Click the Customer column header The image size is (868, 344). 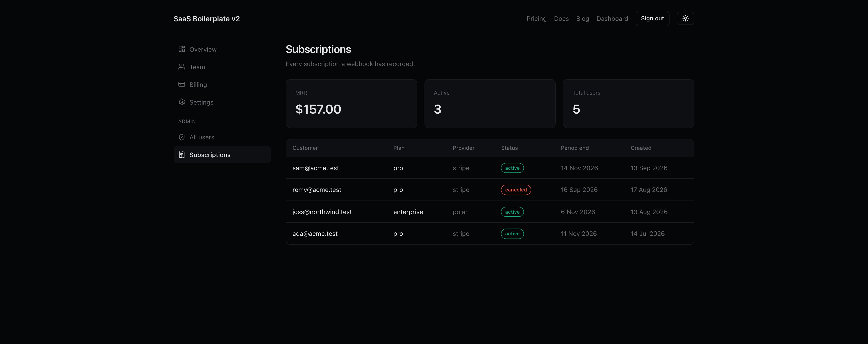click(305, 148)
